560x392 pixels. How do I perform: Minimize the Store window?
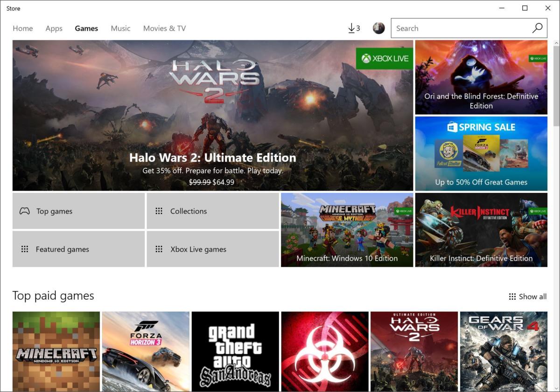[x=502, y=8]
